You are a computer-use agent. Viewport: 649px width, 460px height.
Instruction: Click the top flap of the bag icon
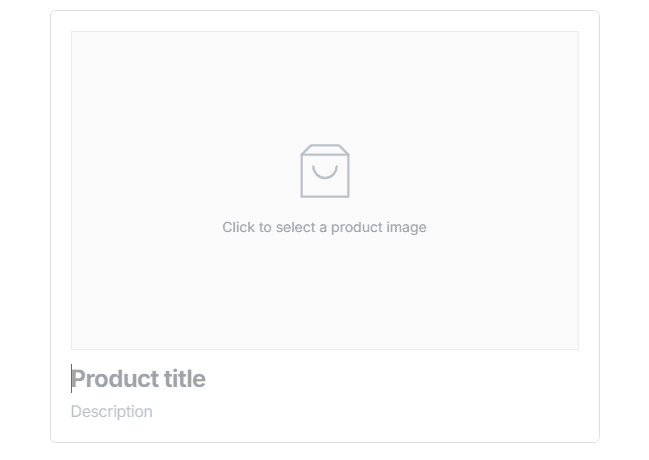(x=325, y=149)
